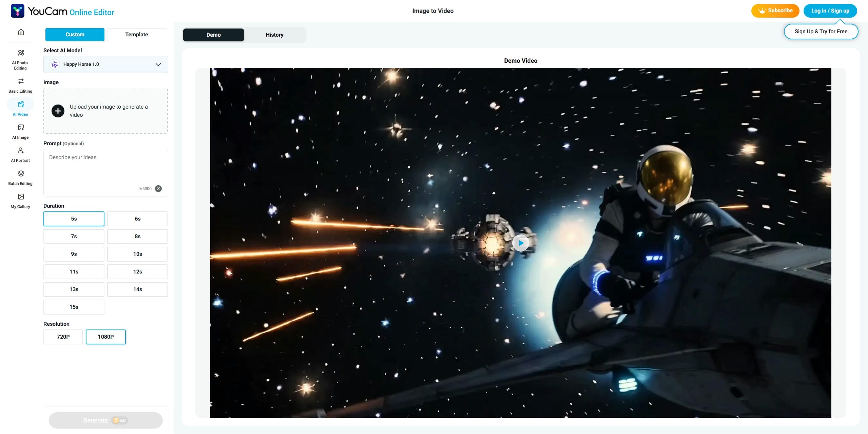This screenshot has height=434, width=868.
Task: Select 15s duration
Action: pos(74,307)
